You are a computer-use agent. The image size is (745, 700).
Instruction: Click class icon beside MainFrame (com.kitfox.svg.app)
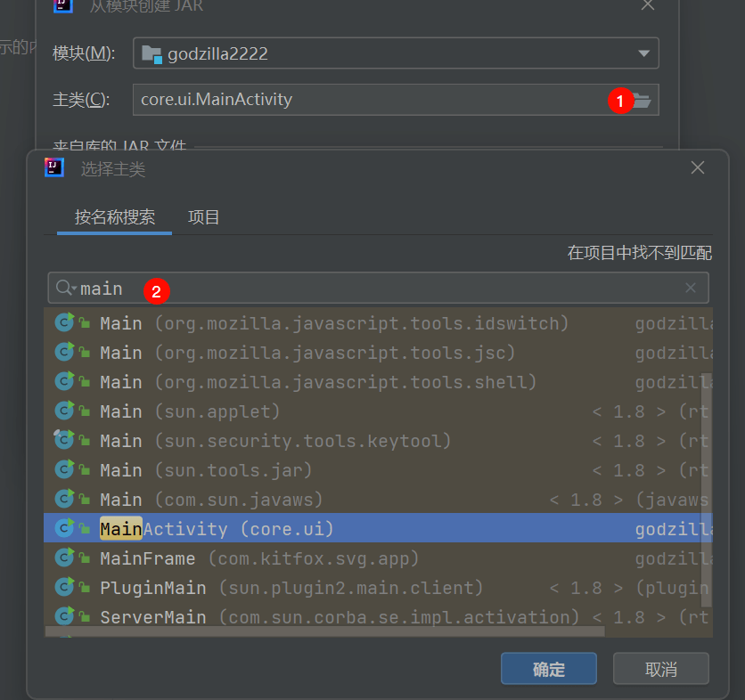64,558
